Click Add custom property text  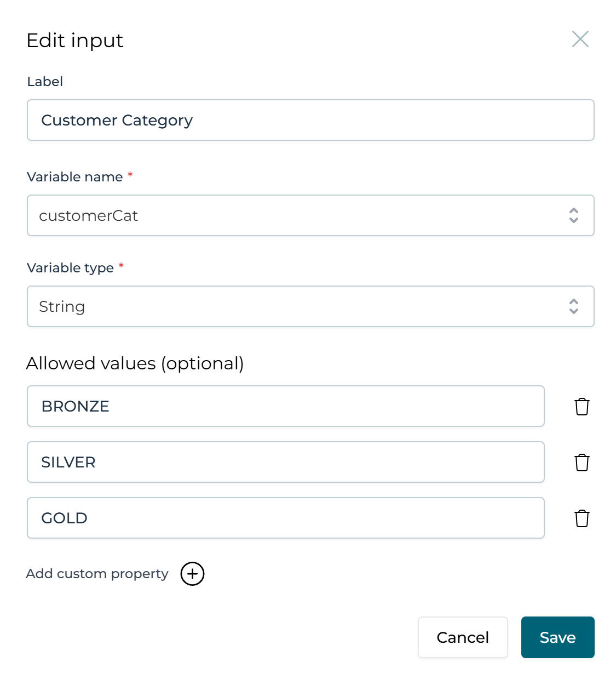coord(97,574)
